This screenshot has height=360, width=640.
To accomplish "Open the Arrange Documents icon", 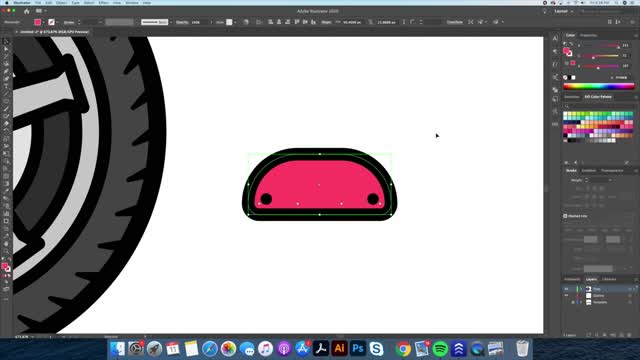I will (x=40, y=11).
